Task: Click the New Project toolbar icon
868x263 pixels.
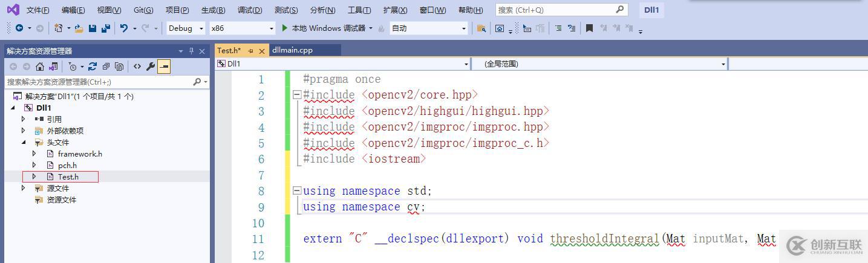Action: (59, 28)
